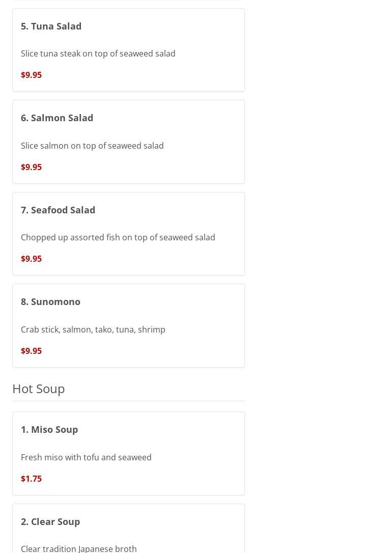Click the Salmon Salad $9.95 price
The image size is (392, 553).
tap(31, 167)
